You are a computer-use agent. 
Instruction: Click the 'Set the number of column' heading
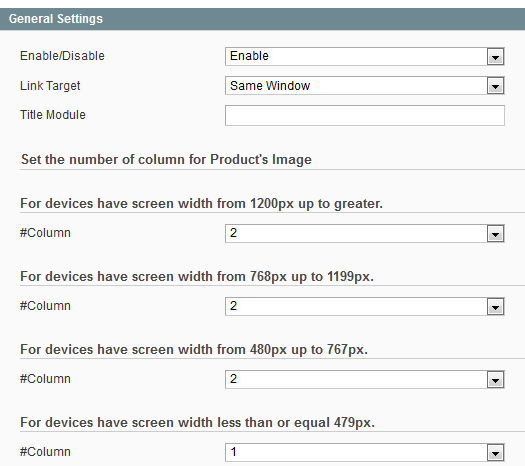click(x=166, y=160)
